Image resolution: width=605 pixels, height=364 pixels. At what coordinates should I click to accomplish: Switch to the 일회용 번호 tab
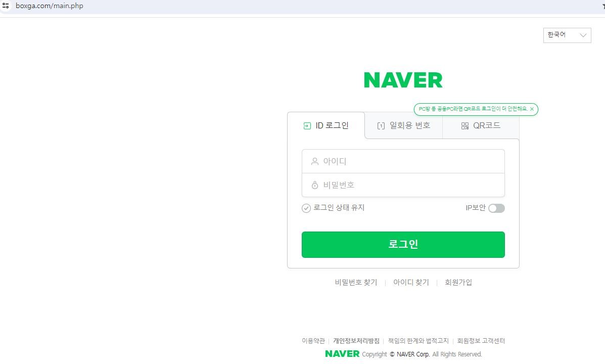click(404, 125)
